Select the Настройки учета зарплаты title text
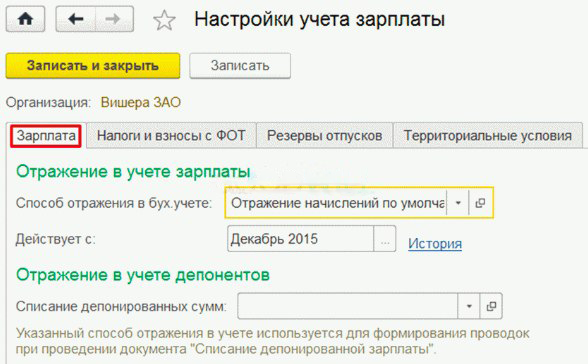The width and height of the screenshot is (588, 364). click(x=320, y=19)
